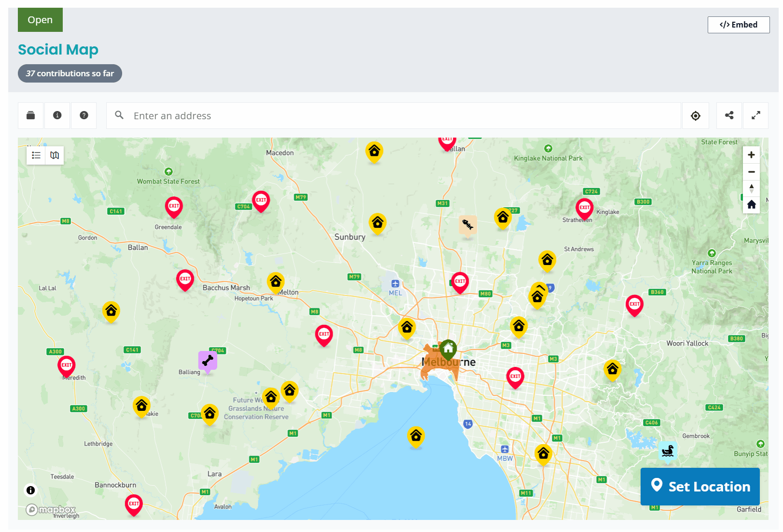
Task: Select the purple bone marker near Balliang
Action: point(208,360)
